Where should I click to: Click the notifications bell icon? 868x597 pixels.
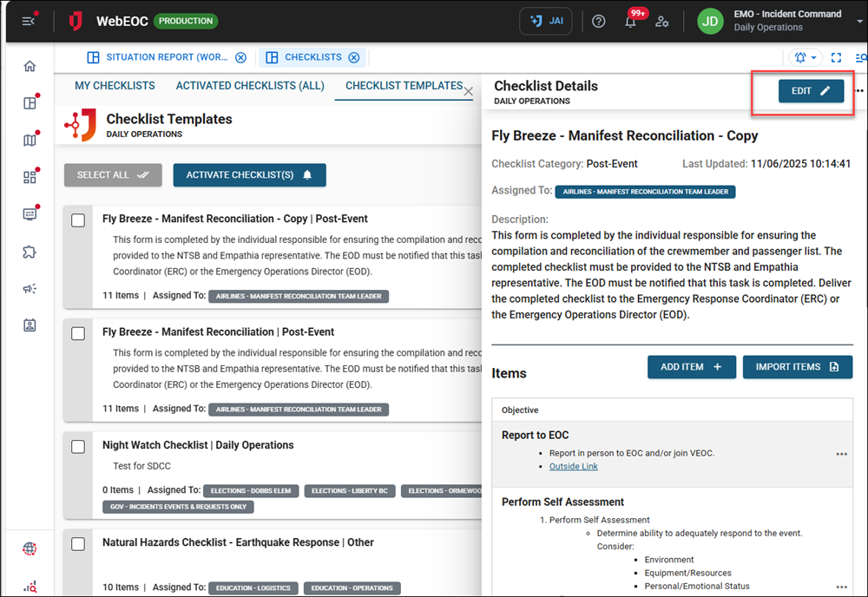[x=631, y=22]
